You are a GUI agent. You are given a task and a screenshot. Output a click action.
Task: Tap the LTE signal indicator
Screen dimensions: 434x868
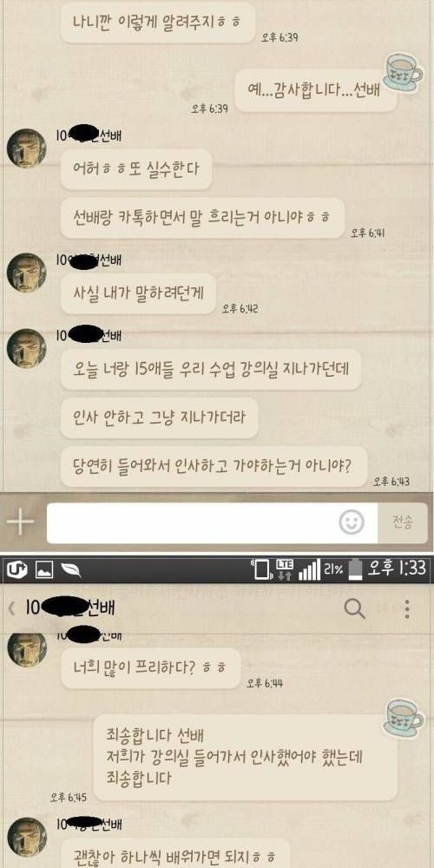[285, 569]
